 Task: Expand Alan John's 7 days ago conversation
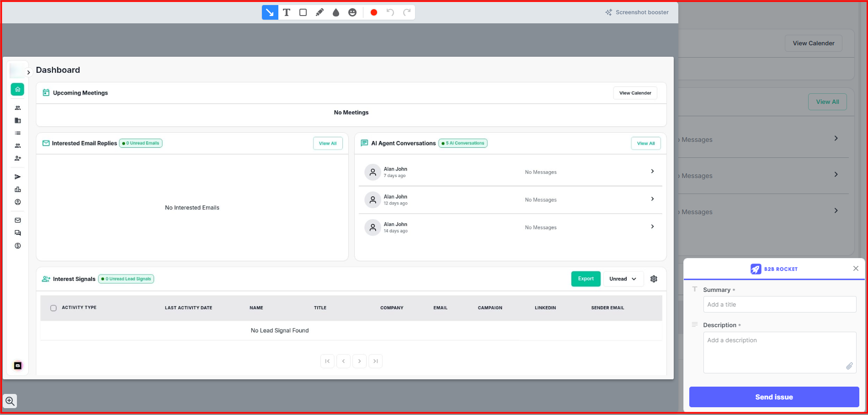click(x=652, y=172)
